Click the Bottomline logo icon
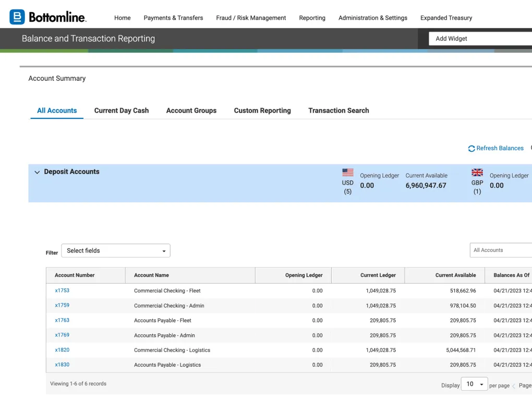Screen dimensions: 532x399 17,17
